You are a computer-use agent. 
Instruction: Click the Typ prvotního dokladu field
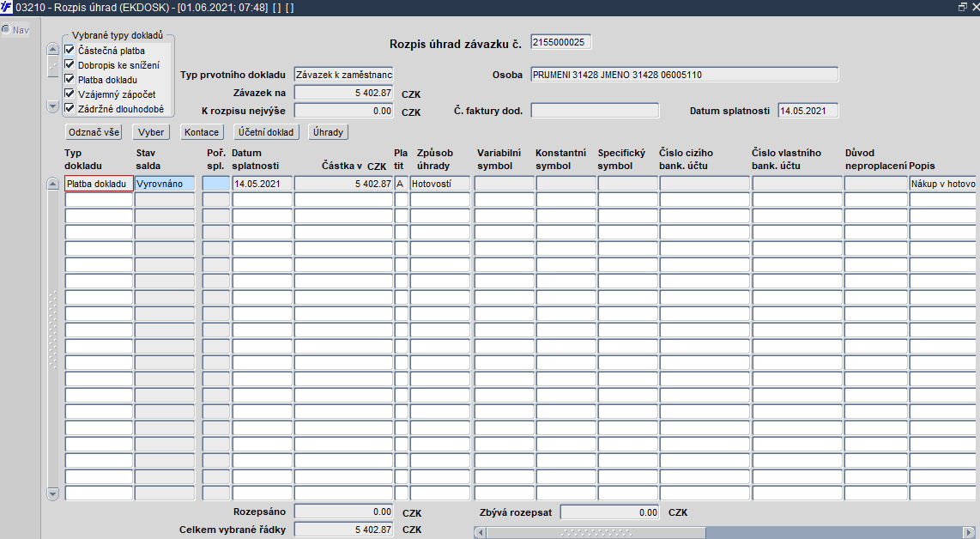pos(344,75)
